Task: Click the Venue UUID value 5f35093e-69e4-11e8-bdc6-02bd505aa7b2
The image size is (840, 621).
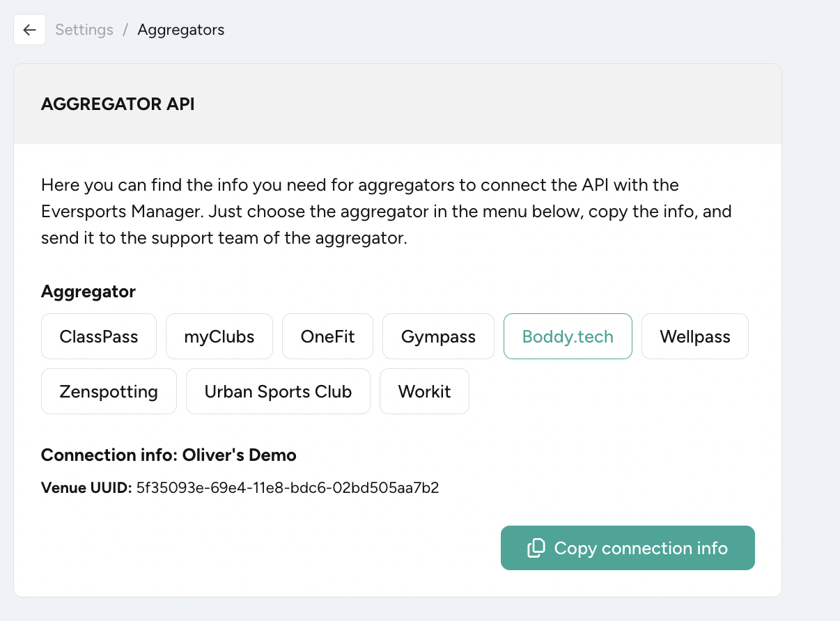Action: (288, 488)
